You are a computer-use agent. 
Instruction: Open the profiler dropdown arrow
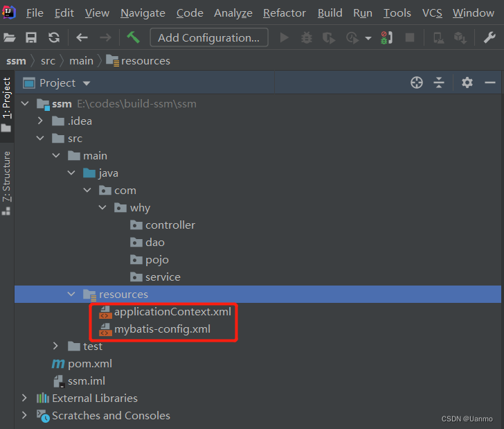point(368,38)
